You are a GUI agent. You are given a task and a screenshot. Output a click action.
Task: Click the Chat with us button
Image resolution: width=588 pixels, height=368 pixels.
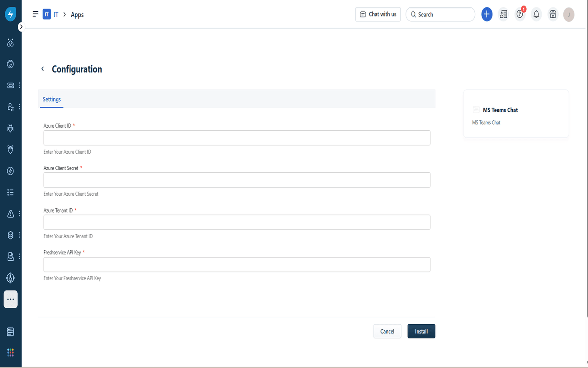point(378,14)
